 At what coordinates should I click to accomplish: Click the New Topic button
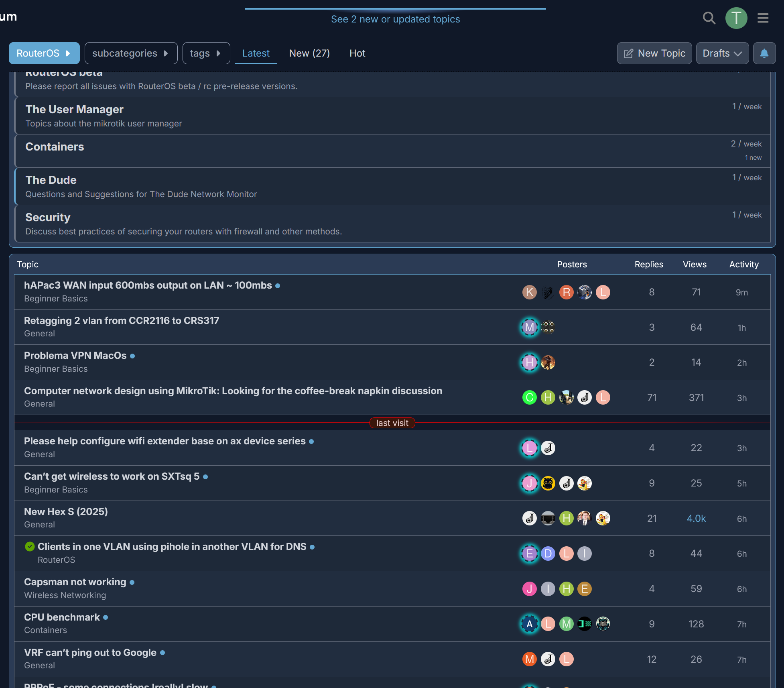pyautogui.click(x=654, y=53)
